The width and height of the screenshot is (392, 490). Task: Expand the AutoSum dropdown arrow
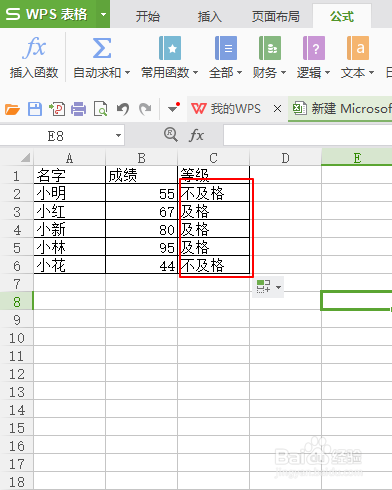127,72
